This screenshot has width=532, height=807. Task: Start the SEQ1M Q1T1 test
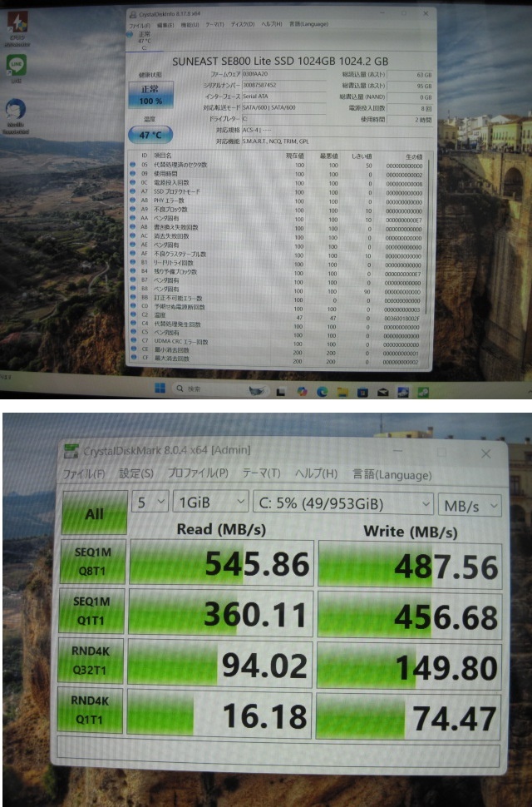[91, 611]
